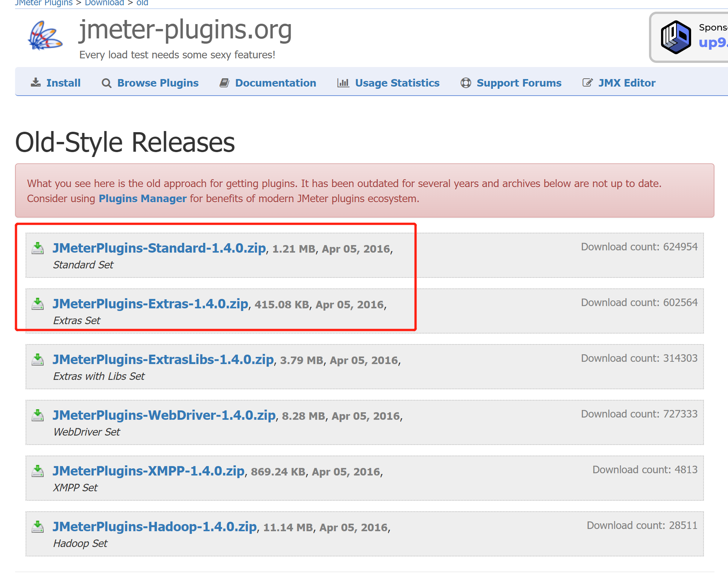Click download icon beside JMeterPlugins-XMPP-1.4.0.zip
This screenshot has height=573, width=728.
pos(38,471)
